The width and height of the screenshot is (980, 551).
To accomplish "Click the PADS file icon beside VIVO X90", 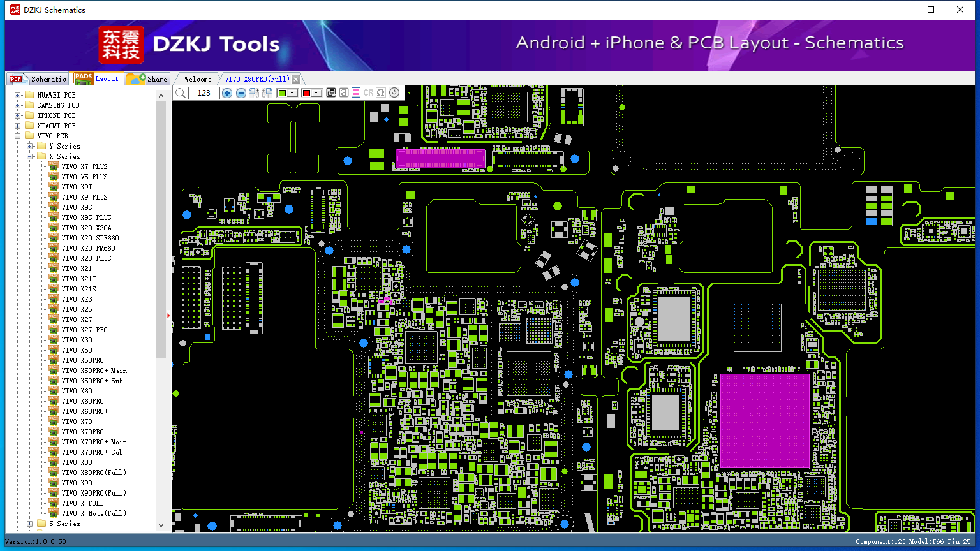I will tap(54, 483).
